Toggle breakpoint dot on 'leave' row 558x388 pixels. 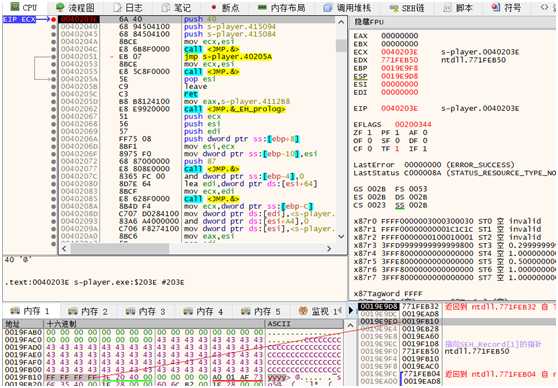pos(53,86)
